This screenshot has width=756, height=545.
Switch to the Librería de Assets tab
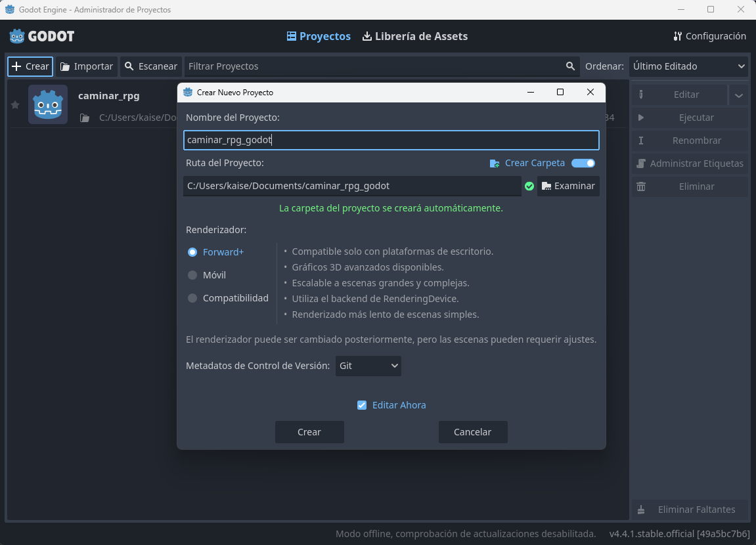click(x=414, y=36)
